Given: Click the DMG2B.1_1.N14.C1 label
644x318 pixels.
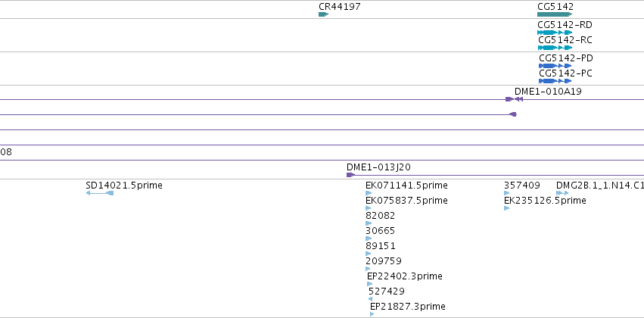Looking at the screenshot, I should (x=600, y=185).
